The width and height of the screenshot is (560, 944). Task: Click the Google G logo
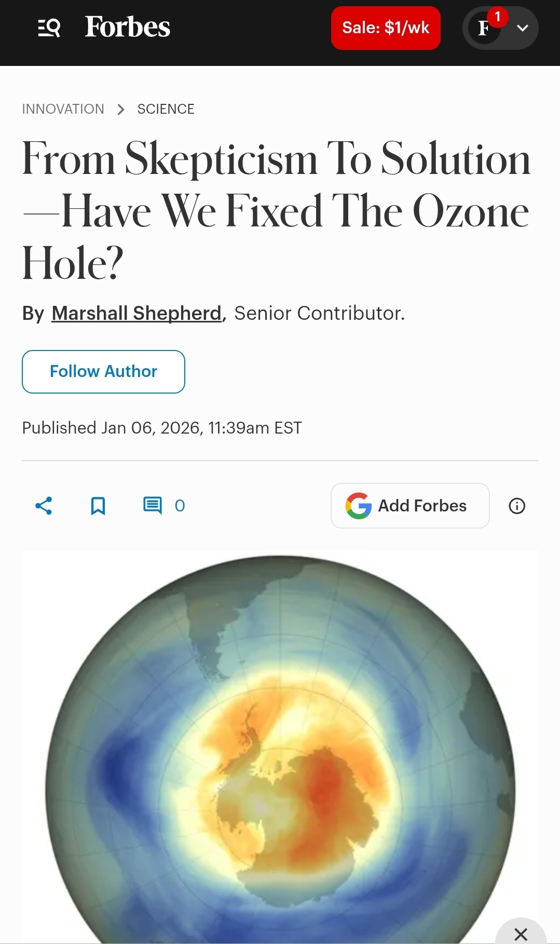coord(359,506)
